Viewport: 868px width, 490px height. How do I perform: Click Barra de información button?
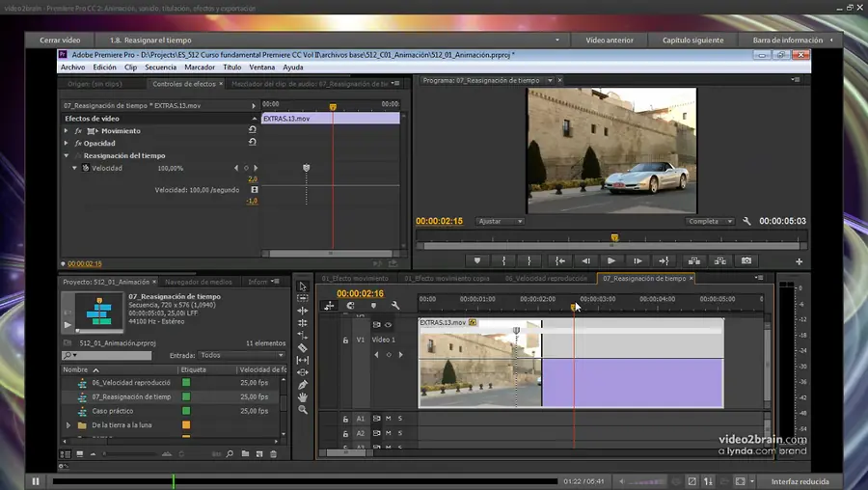pos(791,40)
